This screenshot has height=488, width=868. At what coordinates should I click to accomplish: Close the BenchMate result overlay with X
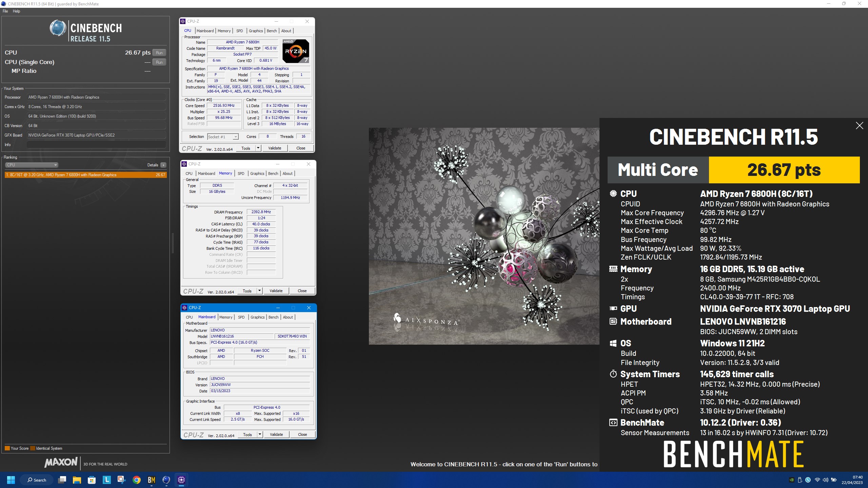[859, 126]
